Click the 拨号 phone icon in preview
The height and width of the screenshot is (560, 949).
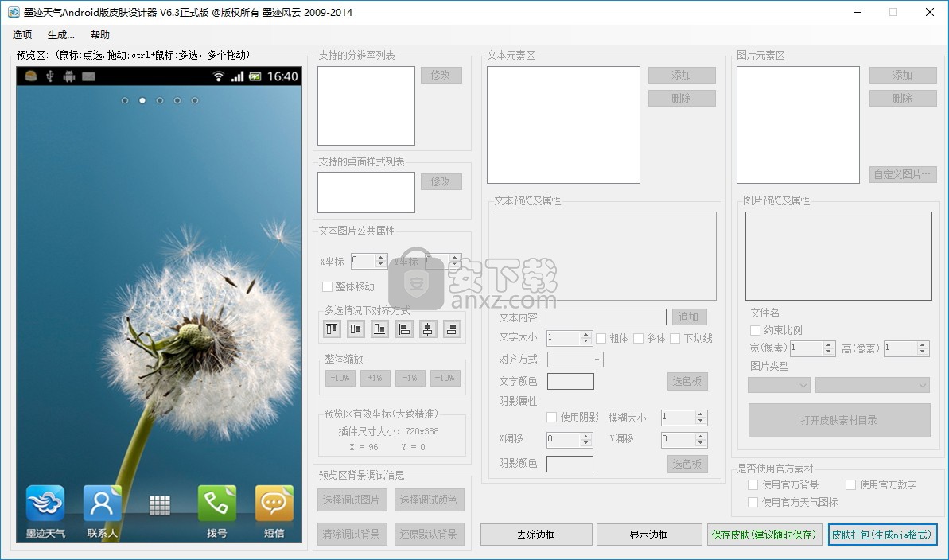click(x=216, y=504)
